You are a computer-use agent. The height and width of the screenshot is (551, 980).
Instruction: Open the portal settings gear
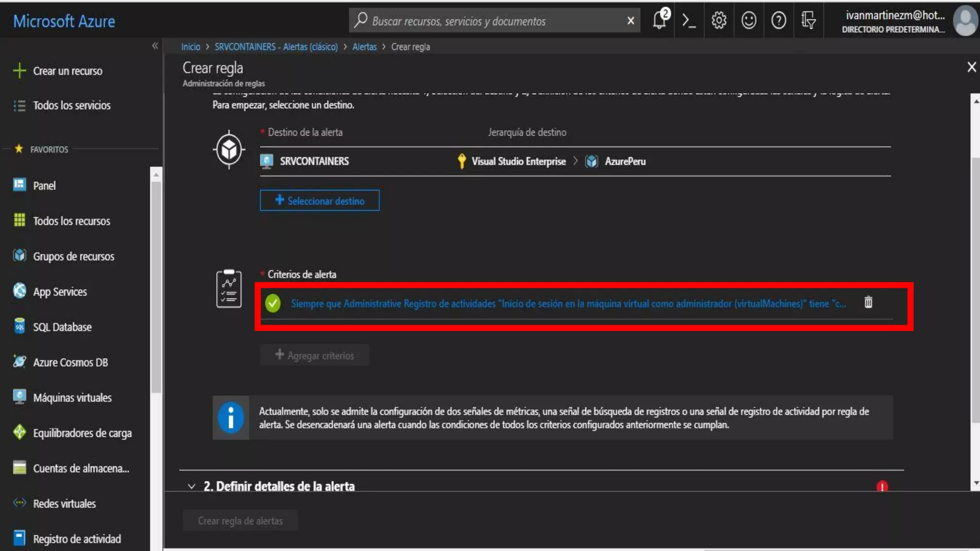pos(719,21)
